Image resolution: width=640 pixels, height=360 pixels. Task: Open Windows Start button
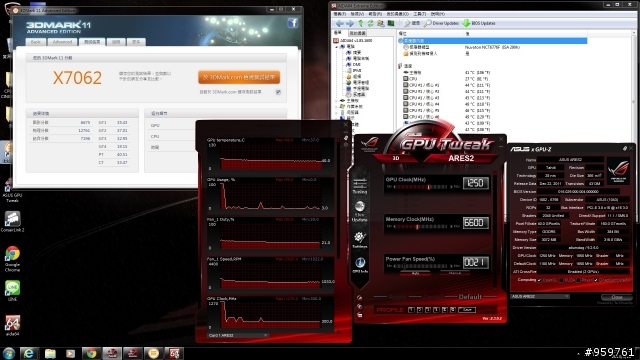coord(9,353)
